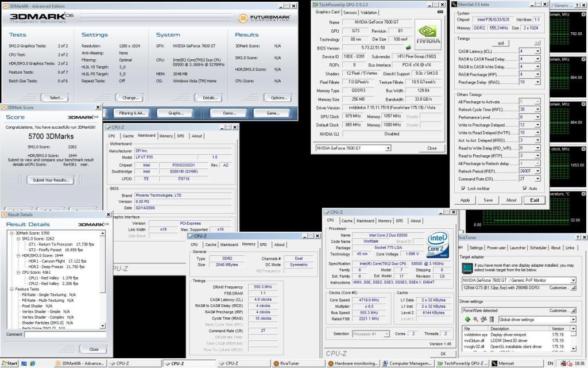
Task: Click the scroll down arrow in Result Details tree
Action: click(102, 326)
